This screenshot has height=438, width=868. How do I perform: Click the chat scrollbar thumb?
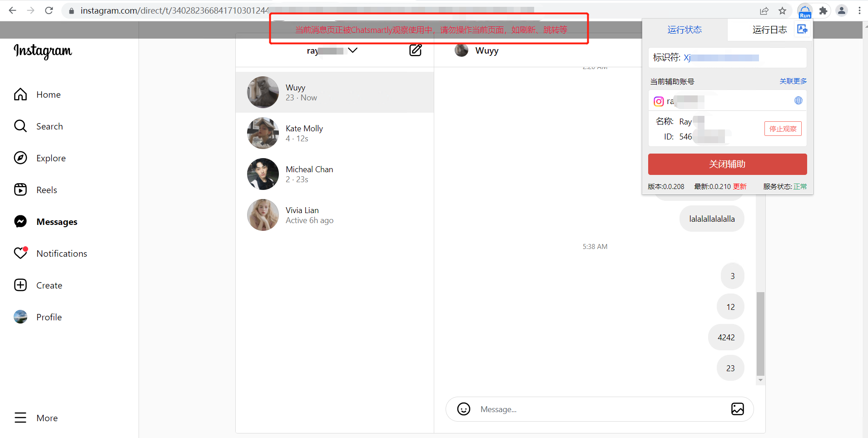[760, 334]
